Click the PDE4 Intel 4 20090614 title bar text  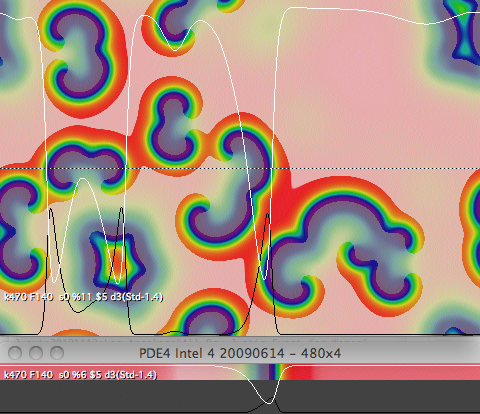click(240, 353)
